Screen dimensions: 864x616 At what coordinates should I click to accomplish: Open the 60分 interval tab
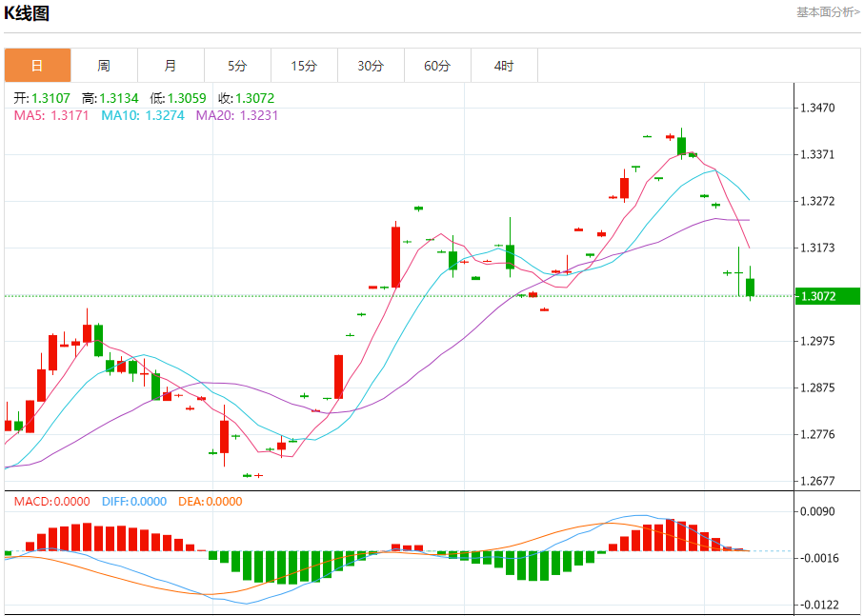click(437, 66)
